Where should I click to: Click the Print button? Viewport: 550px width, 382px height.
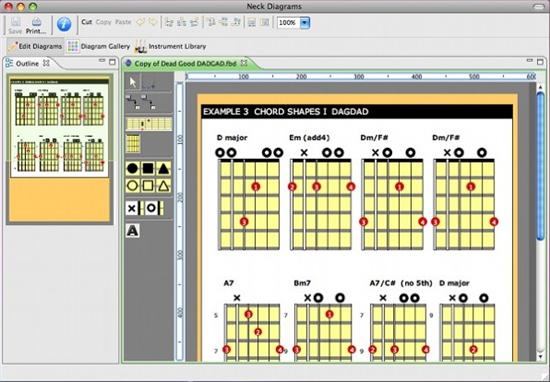point(36,26)
